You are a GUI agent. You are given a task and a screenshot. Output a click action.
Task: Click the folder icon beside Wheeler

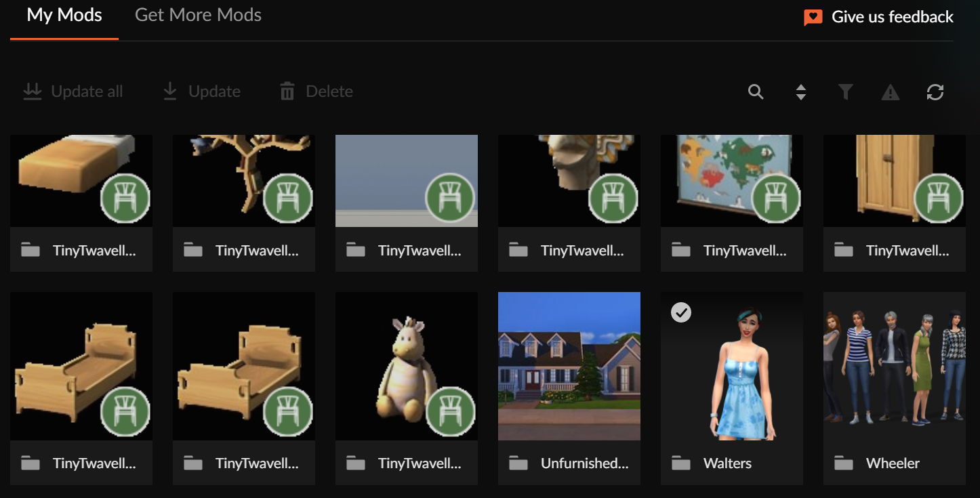click(x=843, y=463)
